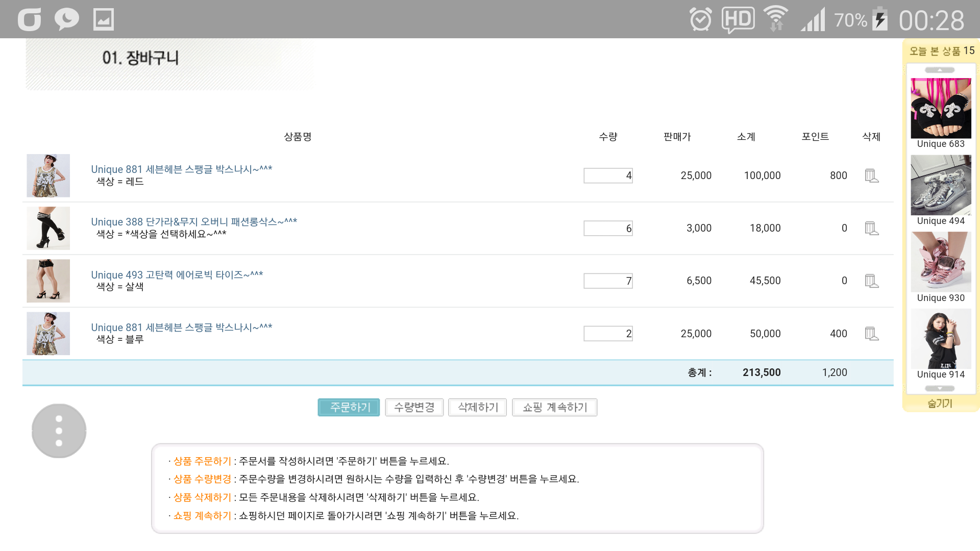Edit quantity field showing 2
980x551 pixels.
(x=608, y=334)
